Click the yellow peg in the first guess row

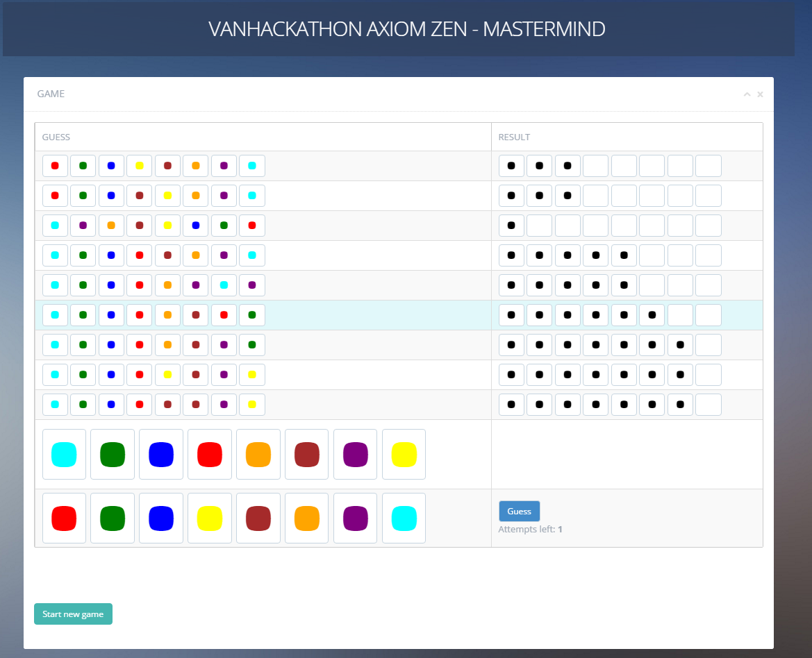click(x=140, y=165)
